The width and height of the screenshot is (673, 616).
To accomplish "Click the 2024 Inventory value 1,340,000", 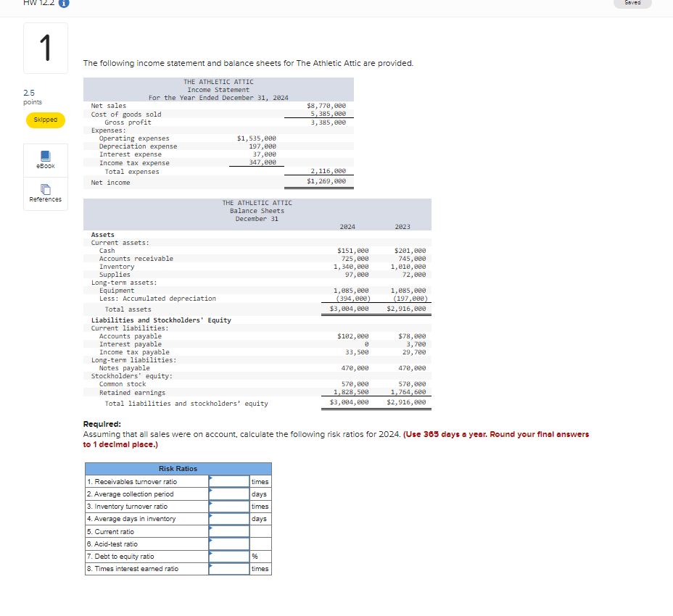I will click(x=351, y=267).
